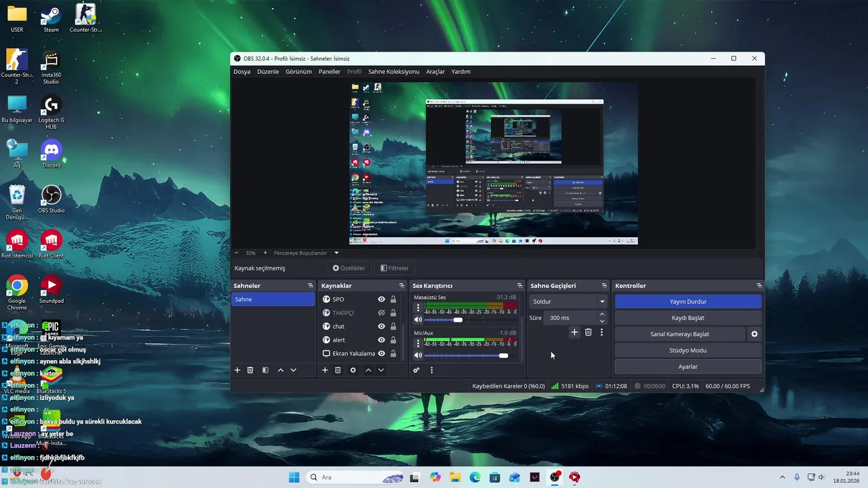Add a scene transition with plus icon
Viewport: 868px width, 488px height.
[574, 332]
